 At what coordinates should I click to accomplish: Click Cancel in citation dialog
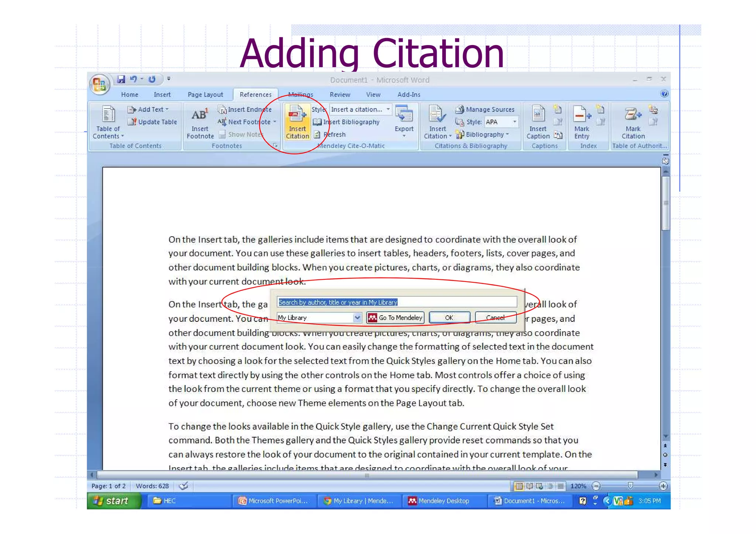pyautogui.click(x=495, y=318)
